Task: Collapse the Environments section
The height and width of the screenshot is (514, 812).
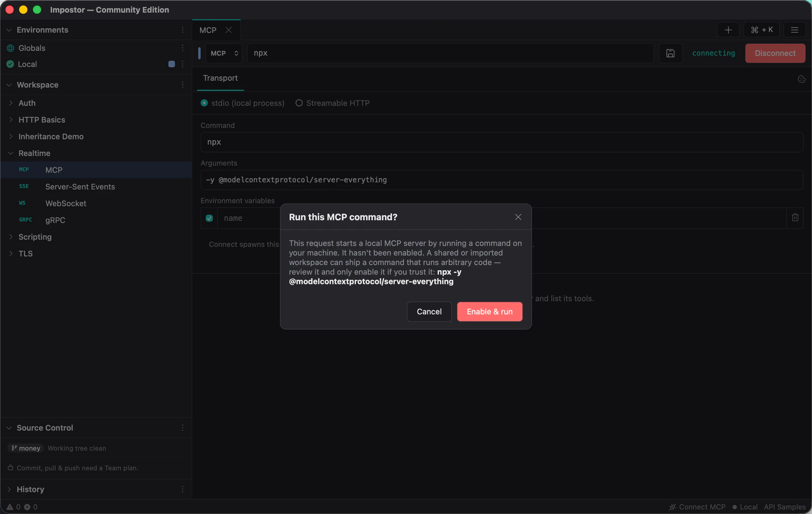Action: 9,30
